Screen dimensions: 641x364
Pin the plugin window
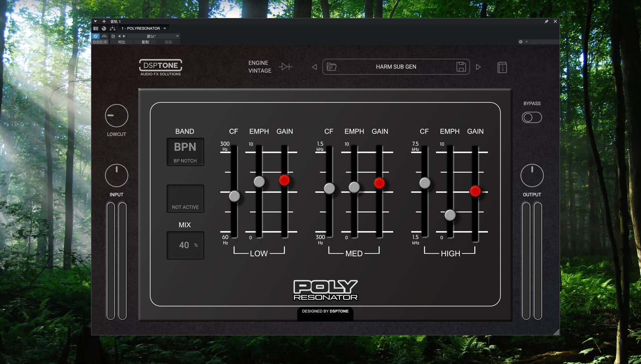coord(546,21)
